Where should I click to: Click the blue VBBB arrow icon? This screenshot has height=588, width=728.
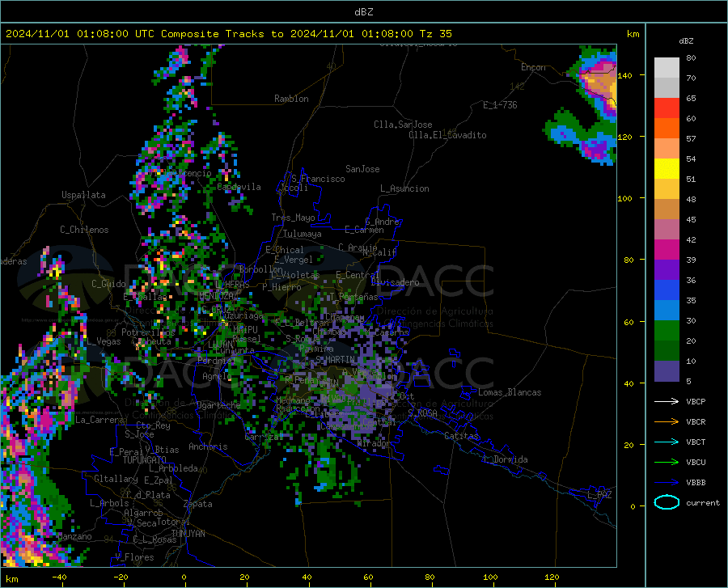[667, 482]
